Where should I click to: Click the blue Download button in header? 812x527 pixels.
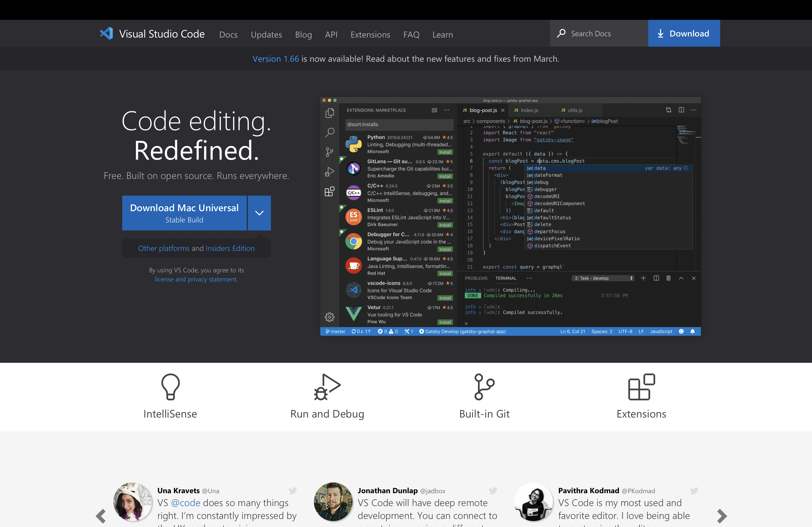point(684,33)
